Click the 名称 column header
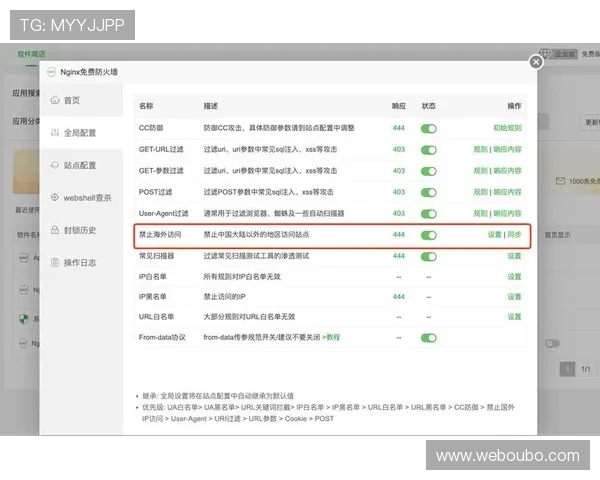Image resolution: width=600 pixels, height=480 pixels. pyautogui.click(x=146, y=106)
